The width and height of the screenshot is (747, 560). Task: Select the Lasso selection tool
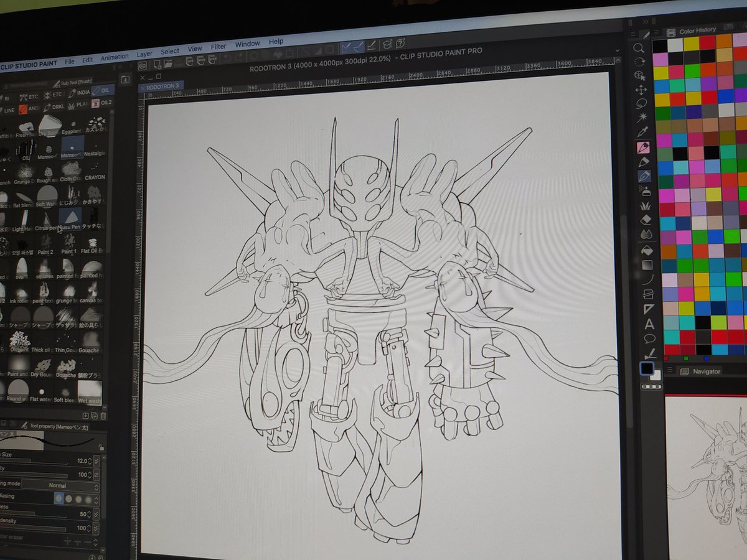click(x=641, y=103)
